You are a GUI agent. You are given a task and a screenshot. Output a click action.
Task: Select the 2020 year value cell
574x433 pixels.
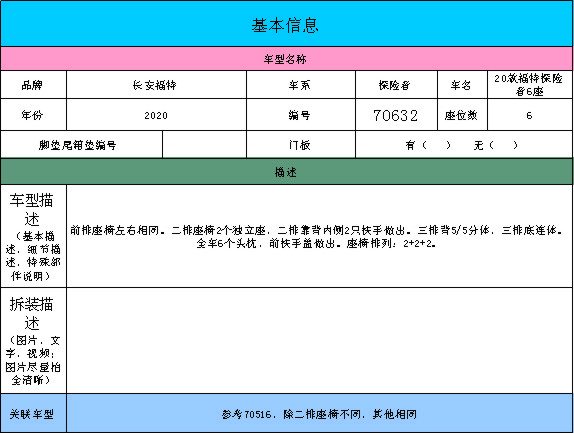point(156,115)
